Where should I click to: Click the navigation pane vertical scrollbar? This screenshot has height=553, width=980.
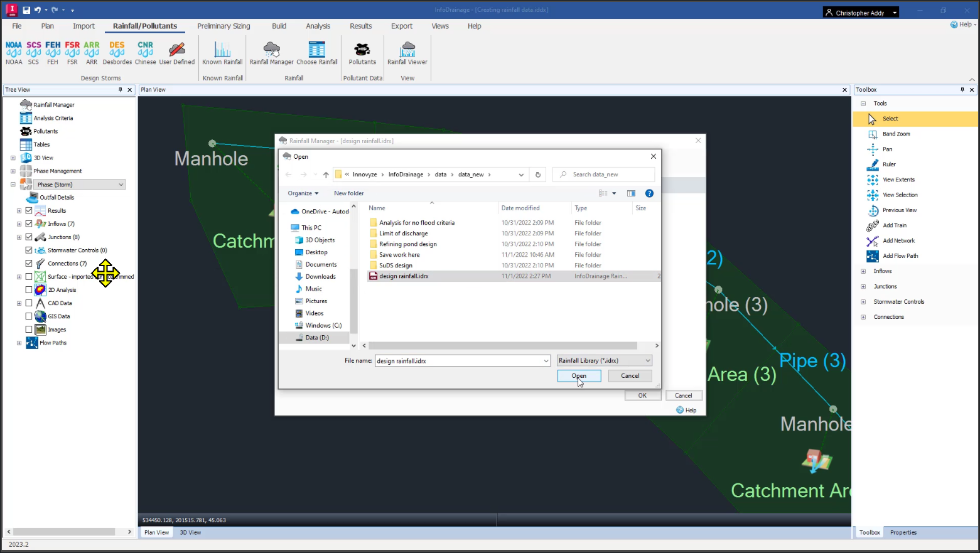pyautogui.click(x=353, y=301)
